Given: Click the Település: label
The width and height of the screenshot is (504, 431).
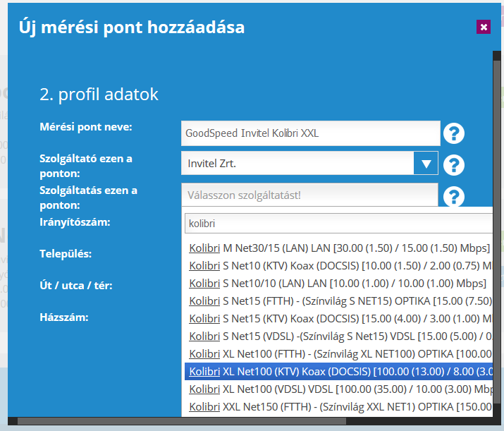Looking at the screenshot, I should click(66, 254).
